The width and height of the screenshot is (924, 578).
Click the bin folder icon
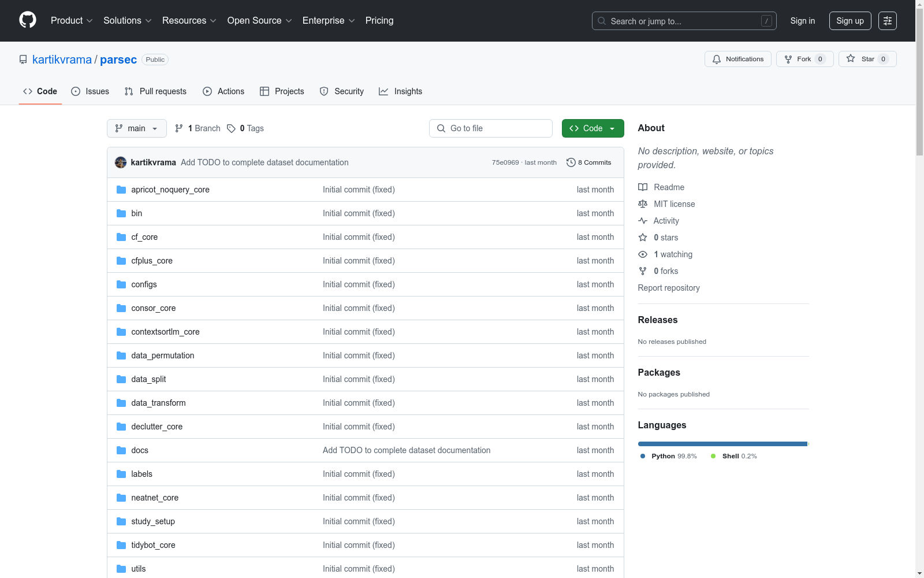click(121, 213)
